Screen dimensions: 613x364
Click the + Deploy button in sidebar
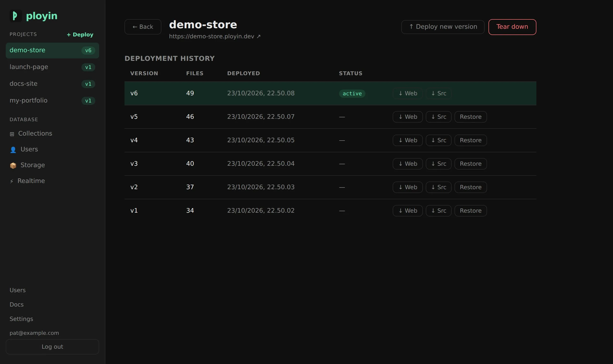80,34
